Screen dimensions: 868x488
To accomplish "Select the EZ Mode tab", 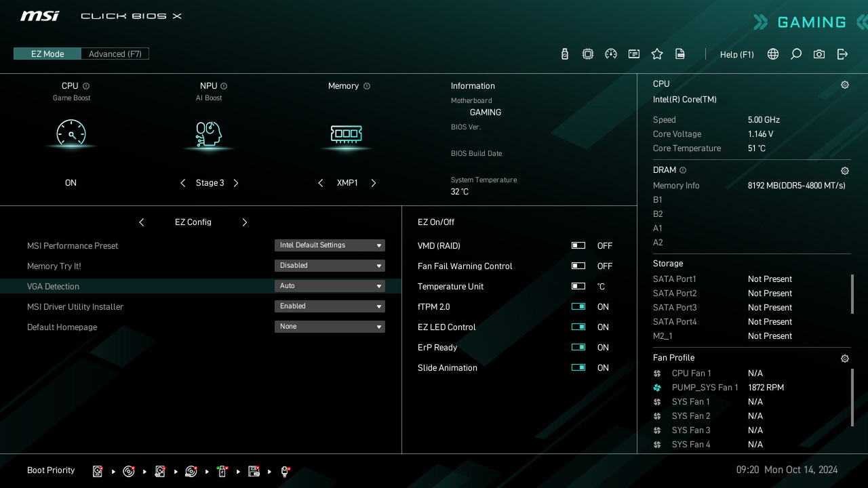I will pyautogui.click(x=47, y=54).
